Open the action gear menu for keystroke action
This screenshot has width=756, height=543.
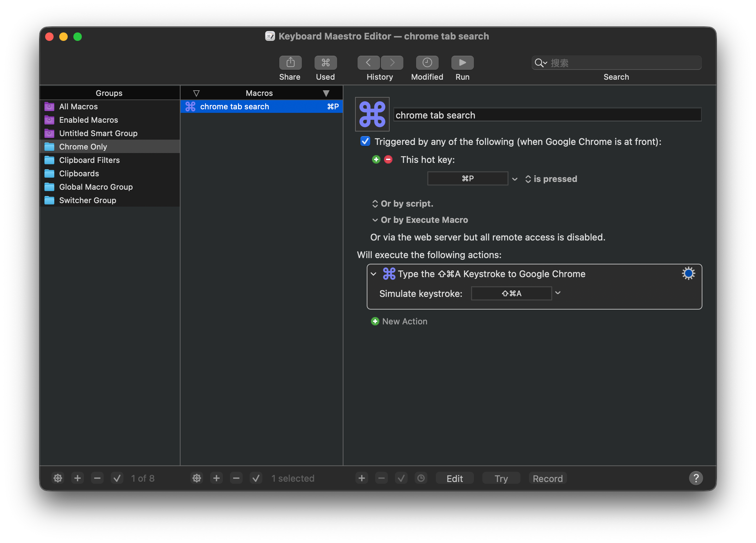[x=688, y=274]
